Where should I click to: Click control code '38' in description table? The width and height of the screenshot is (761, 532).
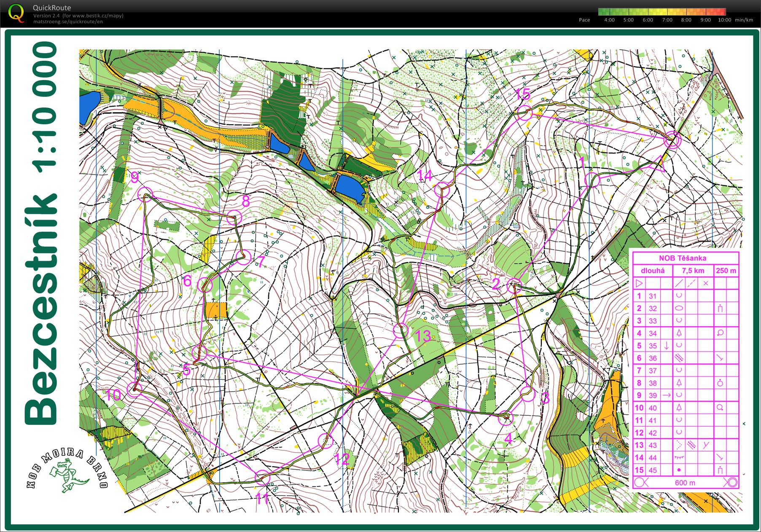click(653, 383)
